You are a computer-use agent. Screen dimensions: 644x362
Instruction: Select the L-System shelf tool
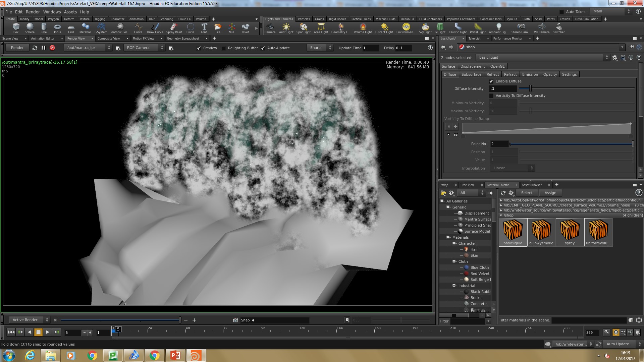click(x=101, y=28)
